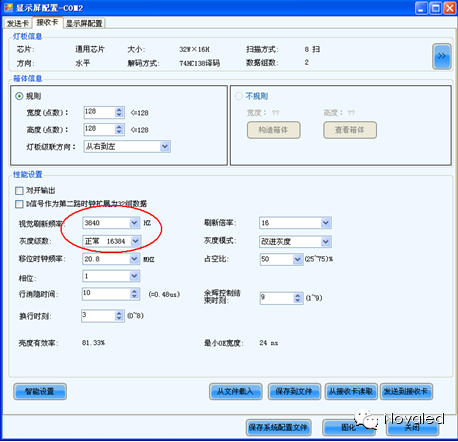
Task: Click the 74HC138译码 decoding value
Action: 199,63
